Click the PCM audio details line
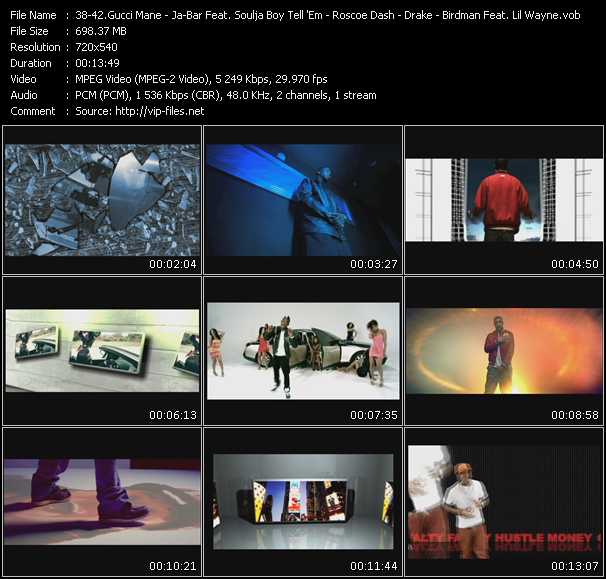The height and width of the screenshot is (579, 606). (x=226, y=95)
